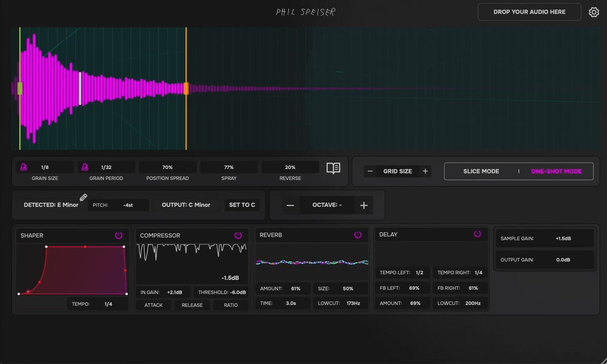Decrease grid size with the minus icon

click(370, 171)
